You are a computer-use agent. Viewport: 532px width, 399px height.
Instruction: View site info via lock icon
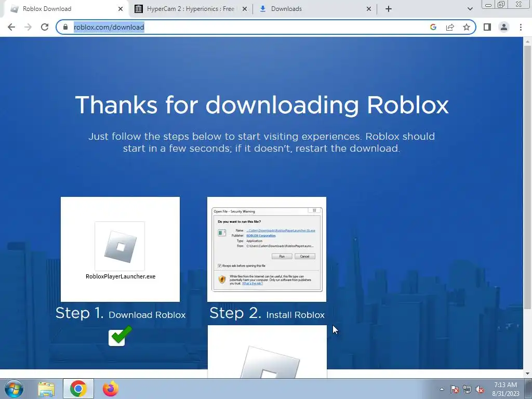pyautogui.click(x=65, y=27)
